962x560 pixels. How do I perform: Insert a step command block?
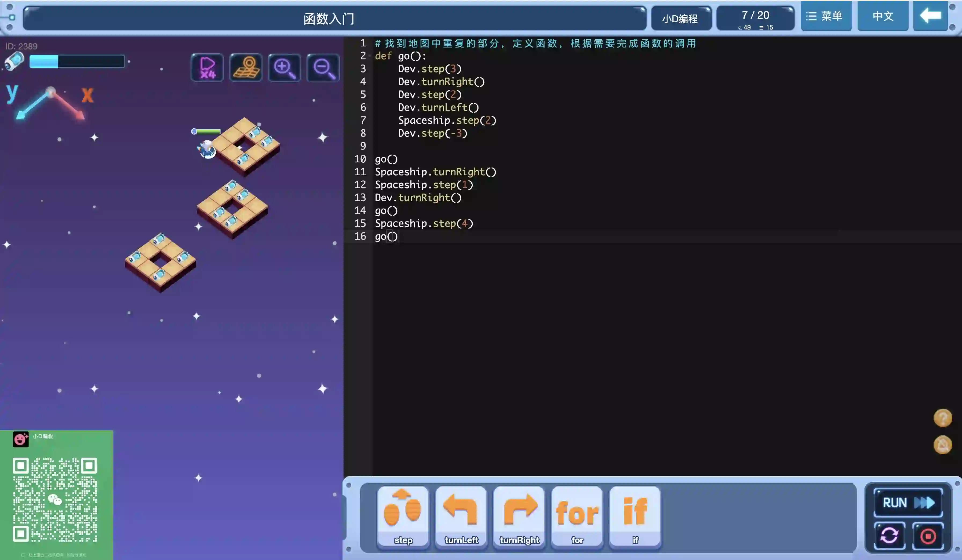(x=403, y=515)
